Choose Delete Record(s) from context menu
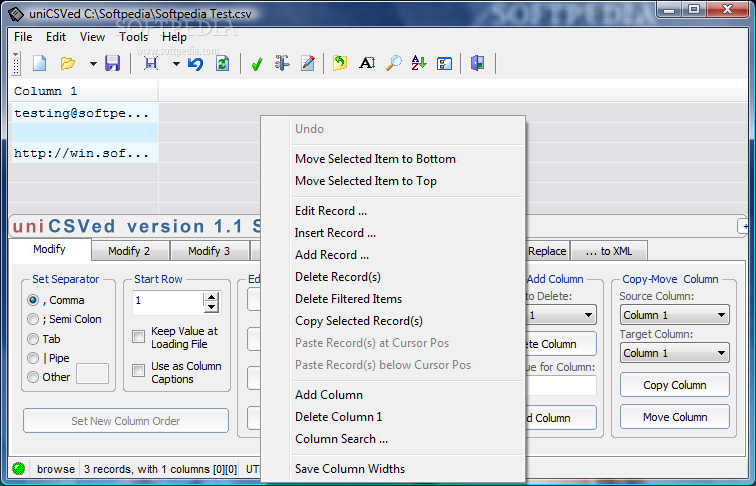 coord(407,277)
